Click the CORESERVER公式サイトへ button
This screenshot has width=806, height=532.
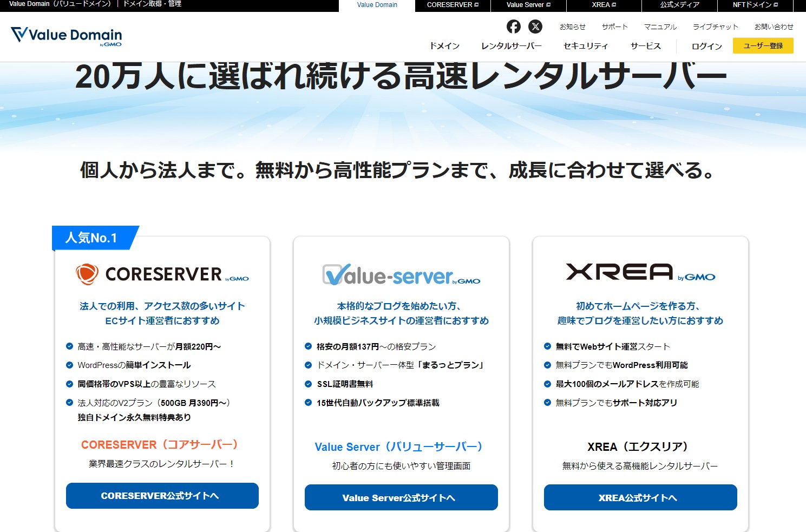click(162, 495)
